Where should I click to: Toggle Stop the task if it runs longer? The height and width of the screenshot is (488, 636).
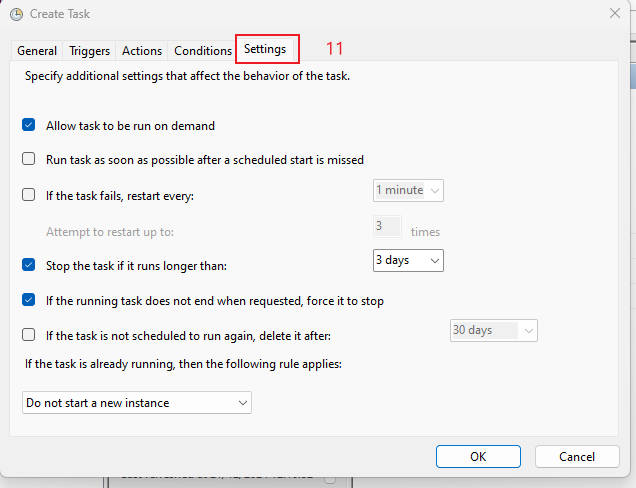(29, 266)
